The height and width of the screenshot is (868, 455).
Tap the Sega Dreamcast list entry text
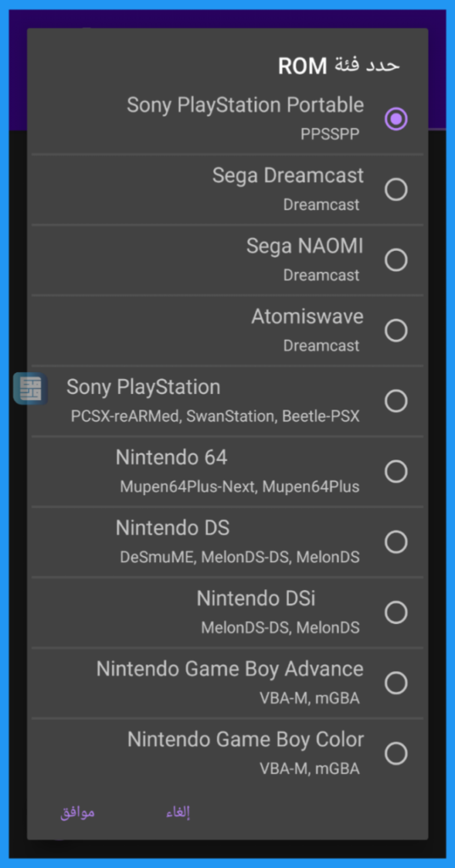(x=288, y=175)
